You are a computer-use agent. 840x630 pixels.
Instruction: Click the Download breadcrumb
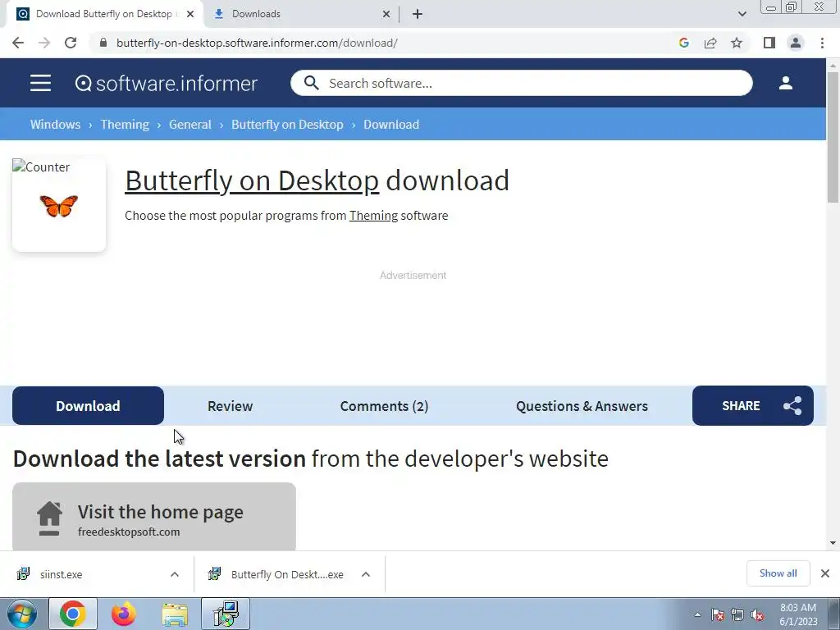tap(391, 125)
